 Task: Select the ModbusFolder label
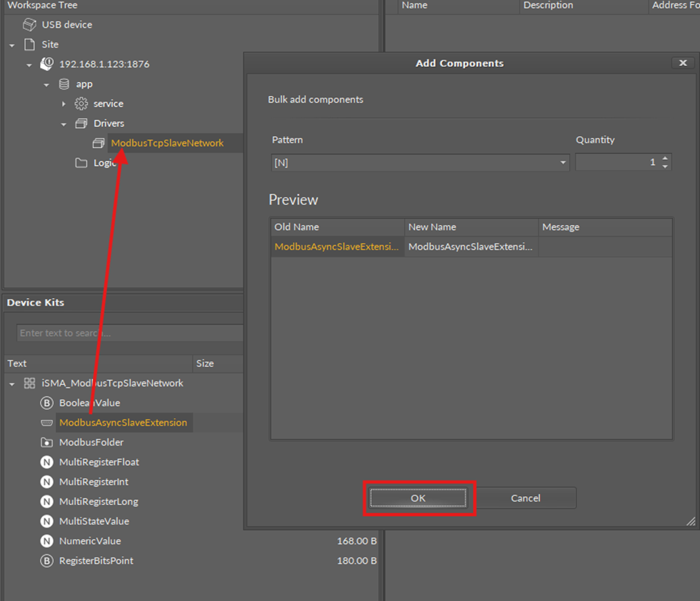tap(92, 442)
